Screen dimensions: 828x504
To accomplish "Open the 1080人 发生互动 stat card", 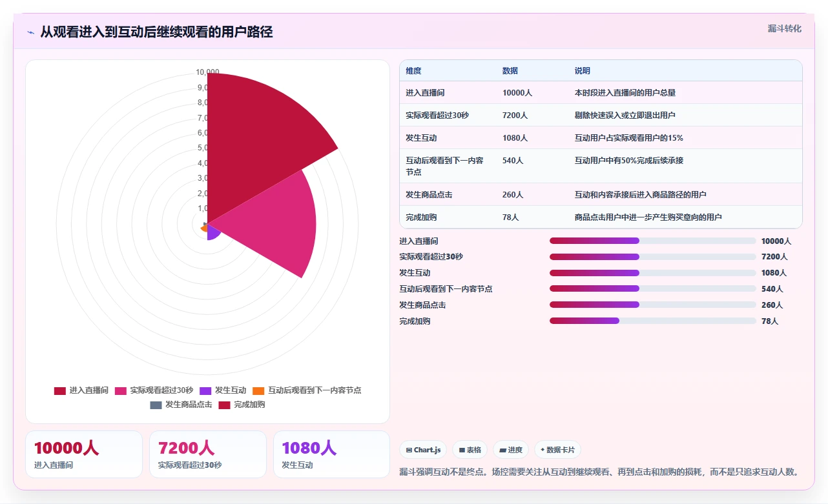I will (x=331, y=454).
